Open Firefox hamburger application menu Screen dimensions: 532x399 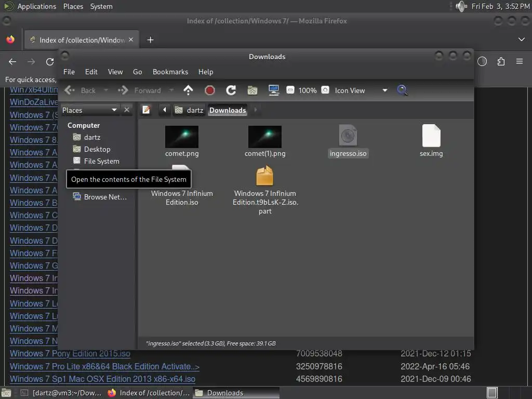pos(520,61)
